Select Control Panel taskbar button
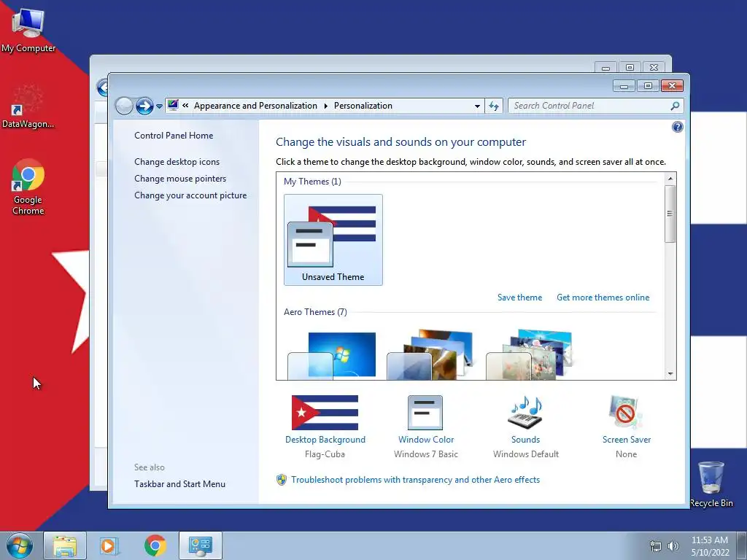 201,545
